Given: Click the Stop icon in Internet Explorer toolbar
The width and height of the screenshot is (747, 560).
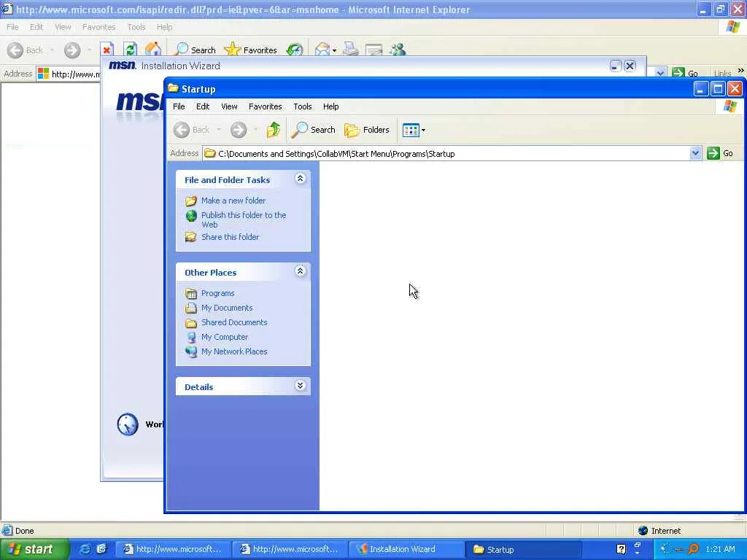Looking at the screenshot, I should 107,50.
